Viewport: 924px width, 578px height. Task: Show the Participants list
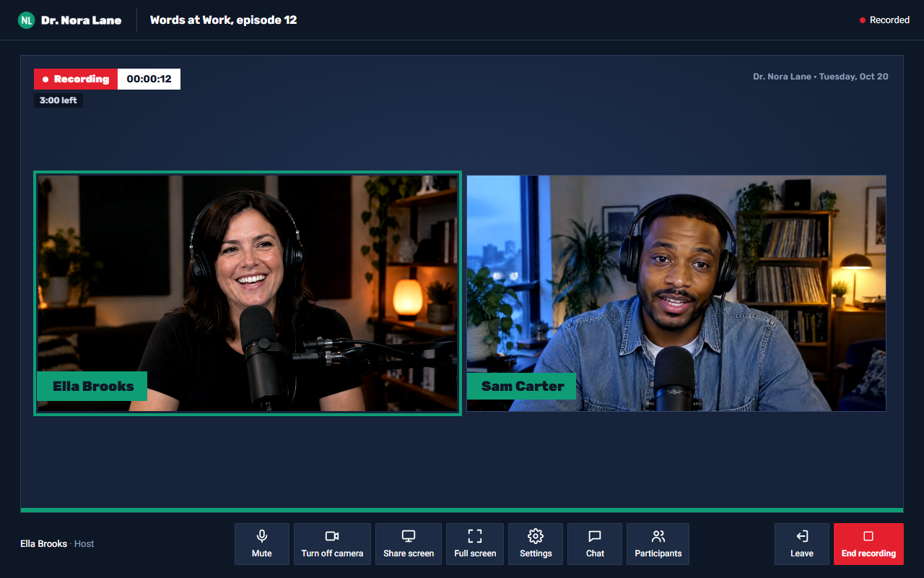click(x=658, y=544)
